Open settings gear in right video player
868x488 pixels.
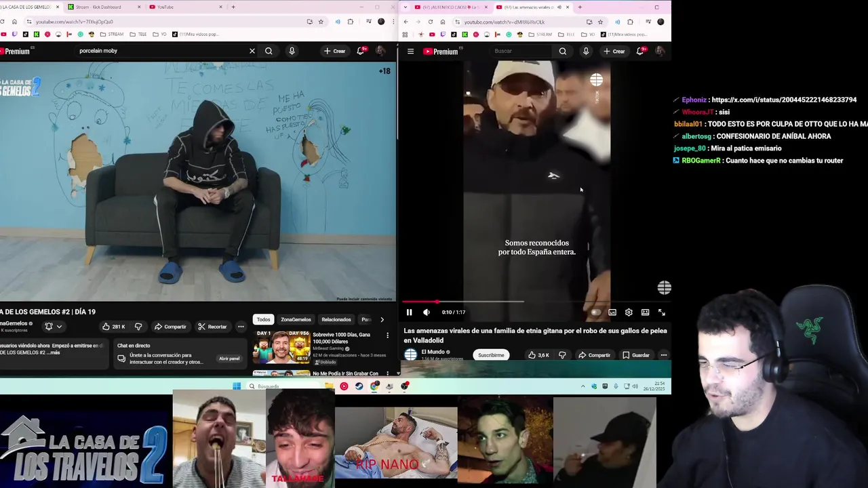pos(629,312)
